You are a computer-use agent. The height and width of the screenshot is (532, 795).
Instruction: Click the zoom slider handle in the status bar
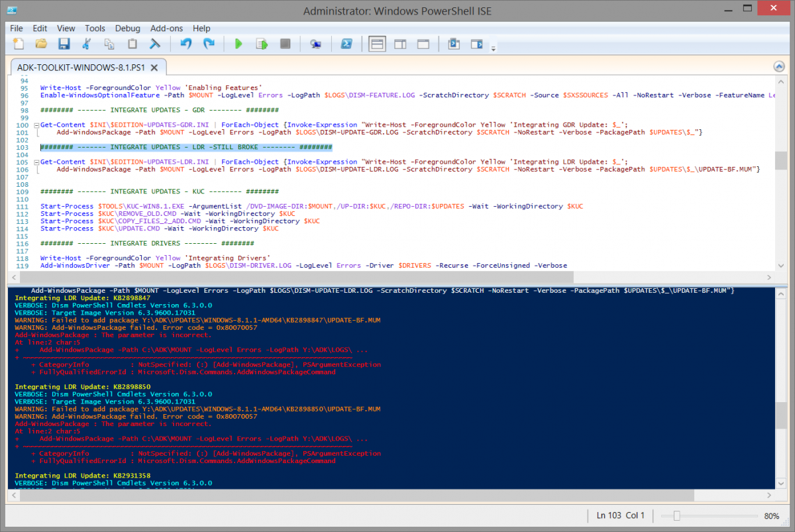coord(675,515)
